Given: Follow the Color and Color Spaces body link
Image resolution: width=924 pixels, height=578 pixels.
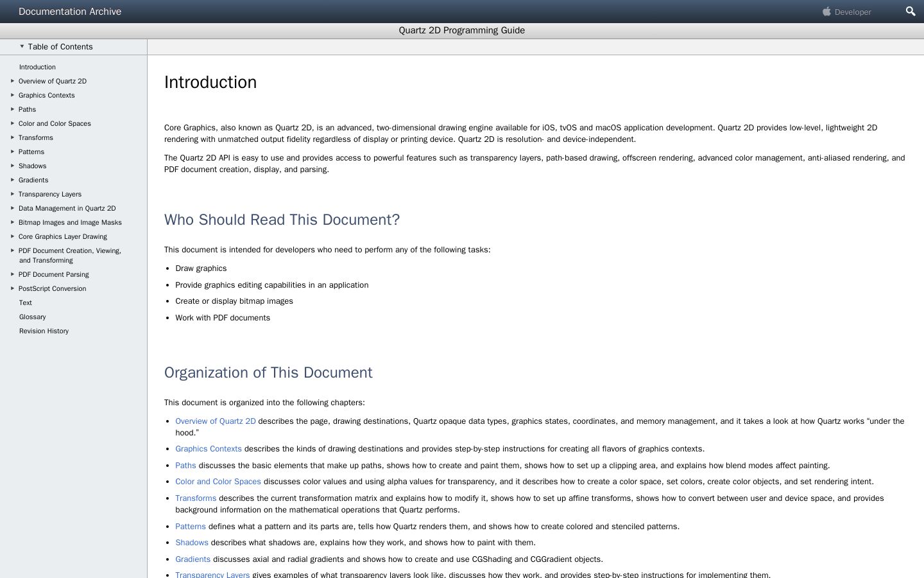Looking at the screenshot, I should click(x=218, y=482).
